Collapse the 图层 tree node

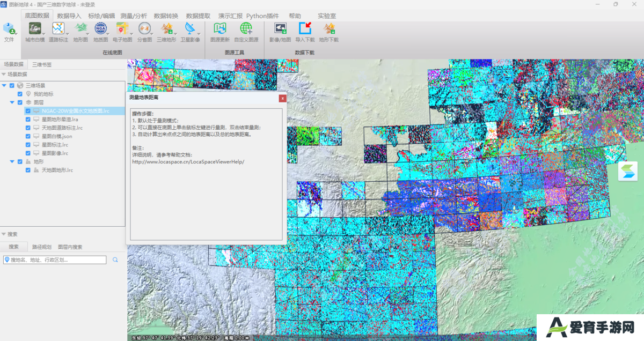[12, 102]
